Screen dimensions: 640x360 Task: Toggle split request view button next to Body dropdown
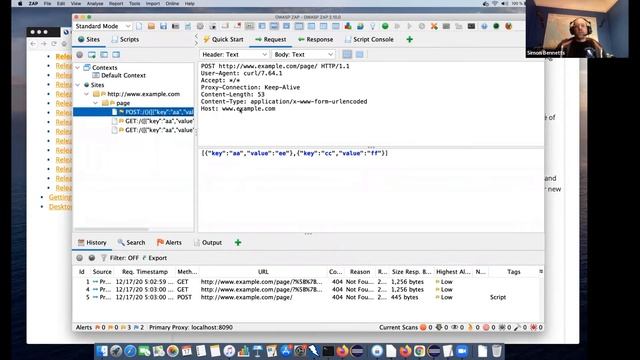347,54
